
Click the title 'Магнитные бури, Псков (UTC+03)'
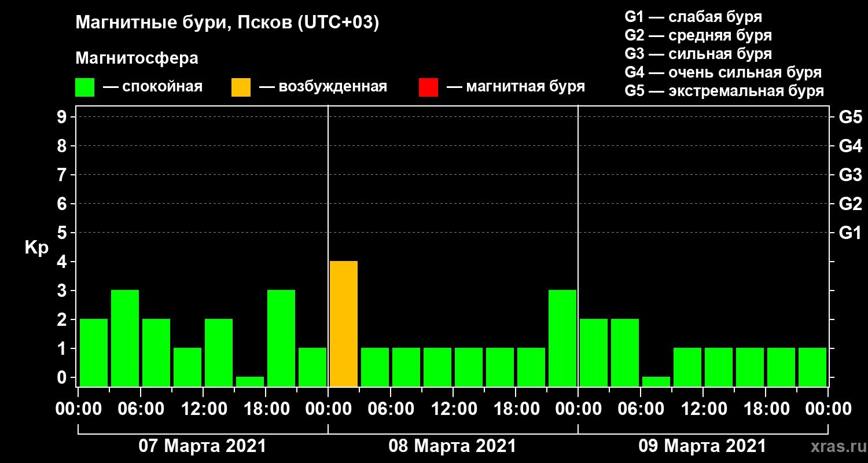coord(227,24)
